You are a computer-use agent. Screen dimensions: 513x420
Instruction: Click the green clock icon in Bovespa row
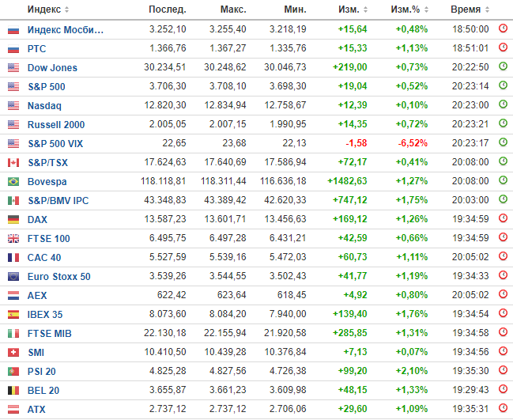click(x=503, y=180)
